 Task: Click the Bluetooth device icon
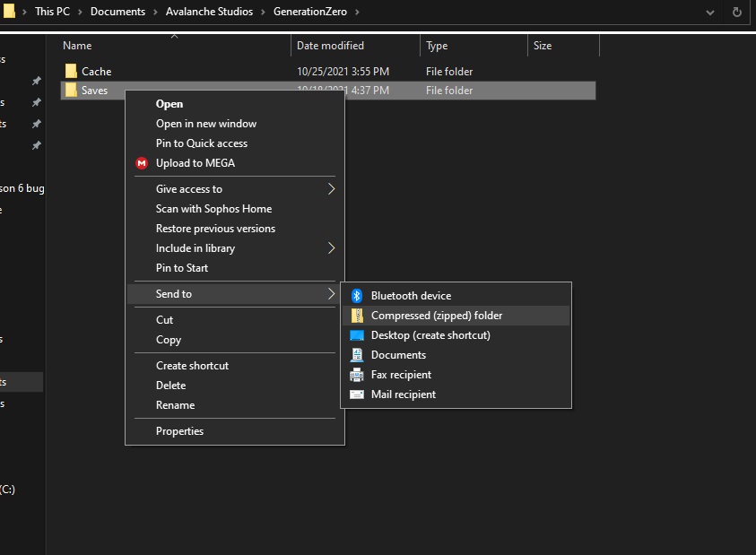coord(357,296)
